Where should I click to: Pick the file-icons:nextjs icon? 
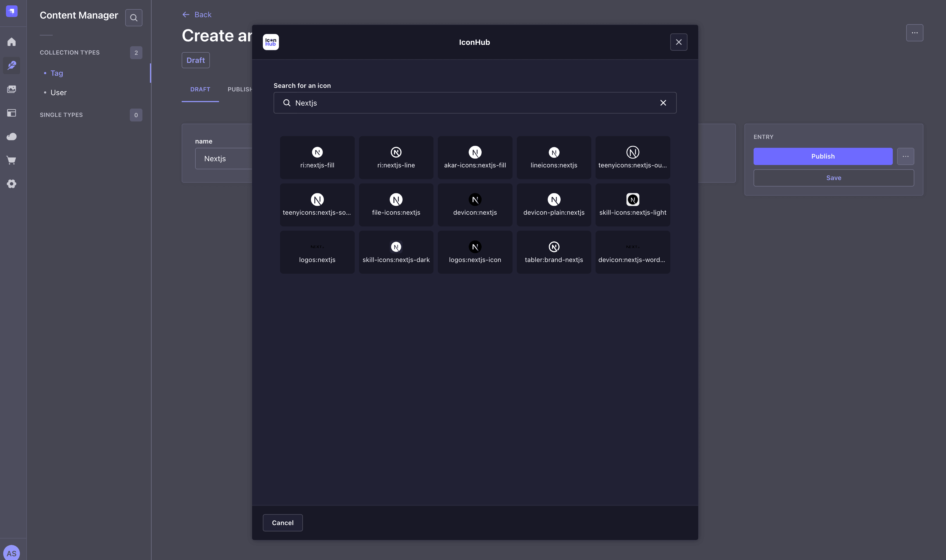(396, 205)
